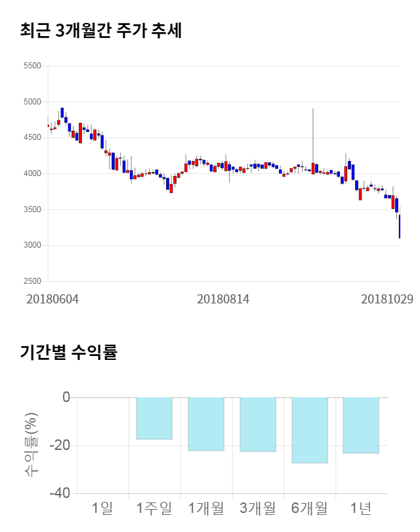This screenshot has width=420, height=532.
Task: Click the 20180814 date label
Action: [223, 299]
